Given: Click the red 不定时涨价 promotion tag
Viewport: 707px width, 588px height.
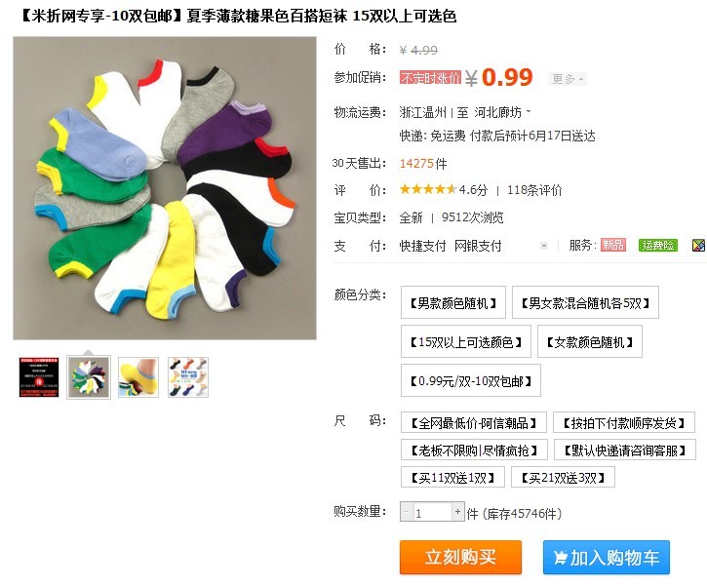Looking at the screenshot, I should pyautogui.click(x=430, y=78).
